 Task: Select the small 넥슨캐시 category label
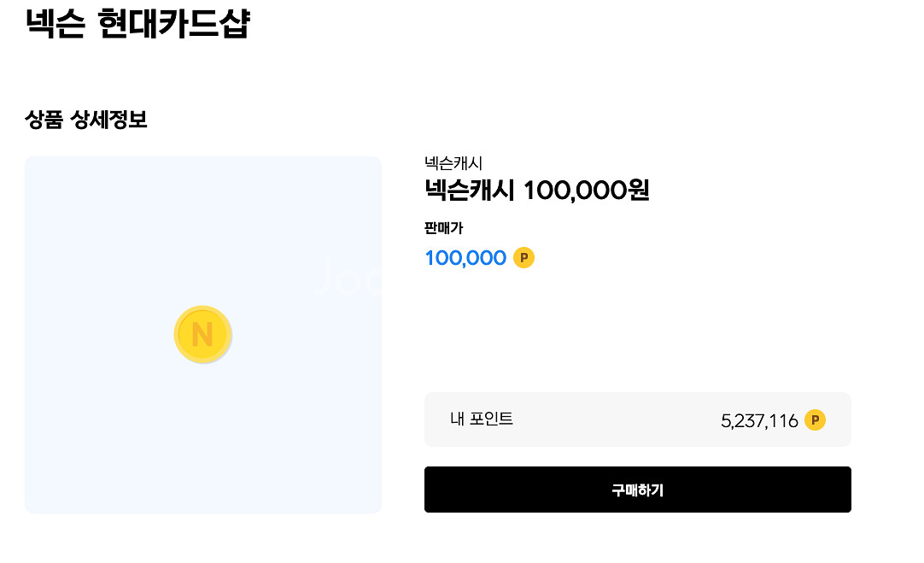453,163
